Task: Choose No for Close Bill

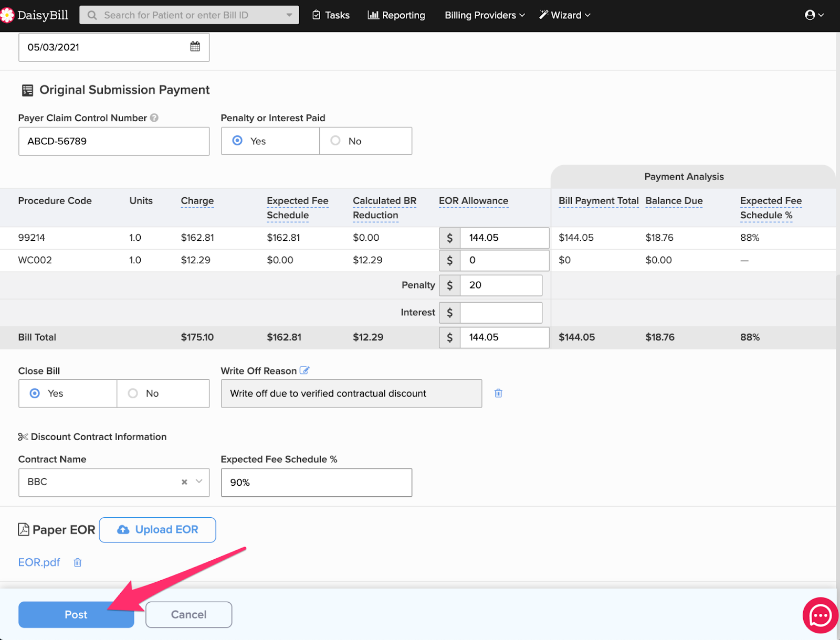Action: 133,393
